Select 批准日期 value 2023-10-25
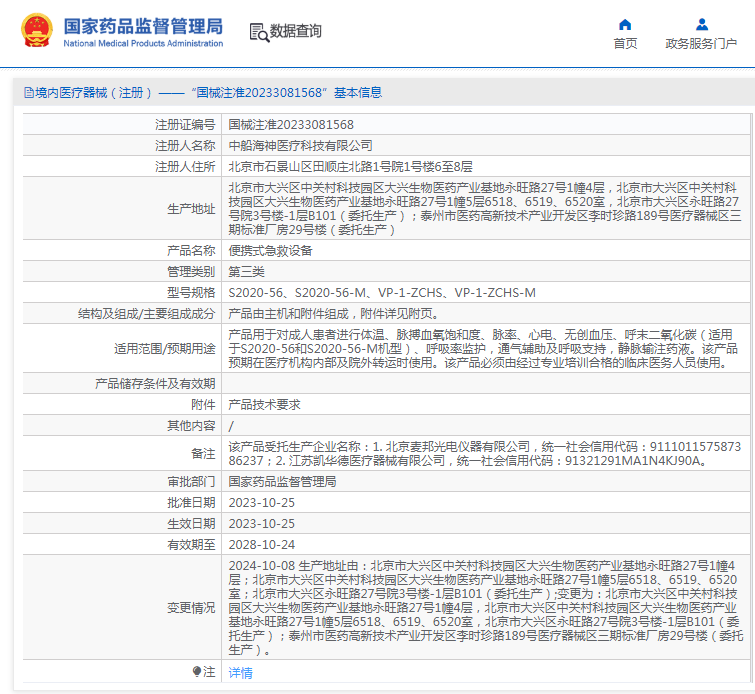The height and width of the screenshot is (694, 755). tap(261, 503)
